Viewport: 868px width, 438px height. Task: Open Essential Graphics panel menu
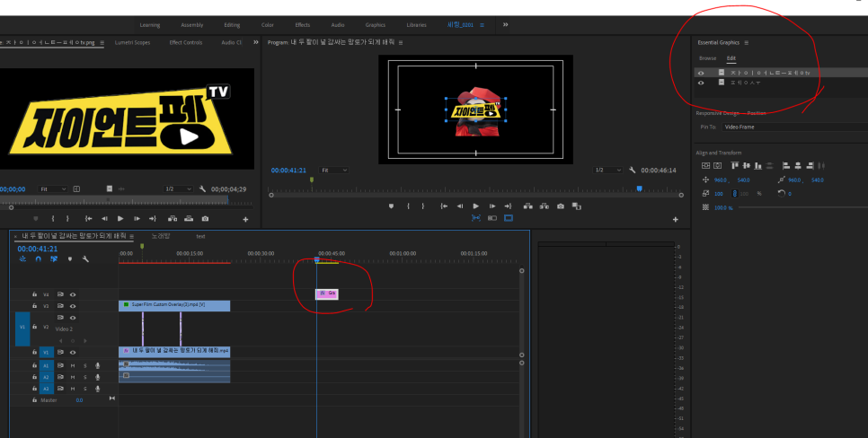click(746, 42)
